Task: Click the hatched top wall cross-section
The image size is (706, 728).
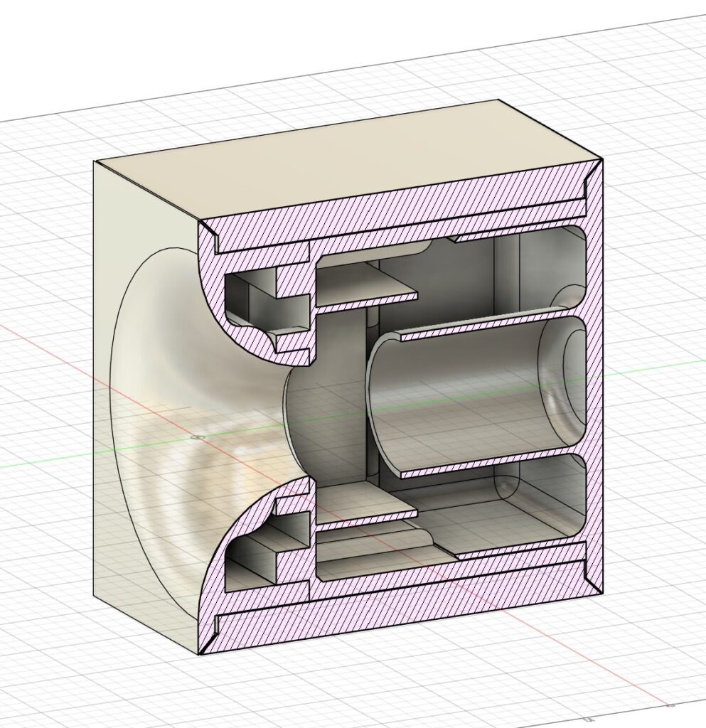Action: pos(398,206)
